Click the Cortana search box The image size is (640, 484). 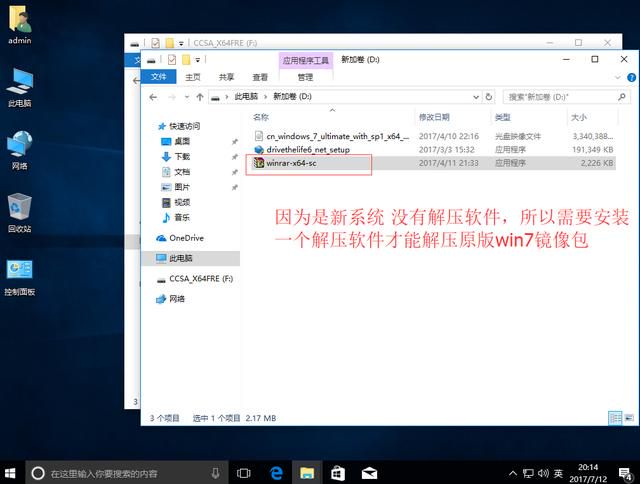[126, 473]
